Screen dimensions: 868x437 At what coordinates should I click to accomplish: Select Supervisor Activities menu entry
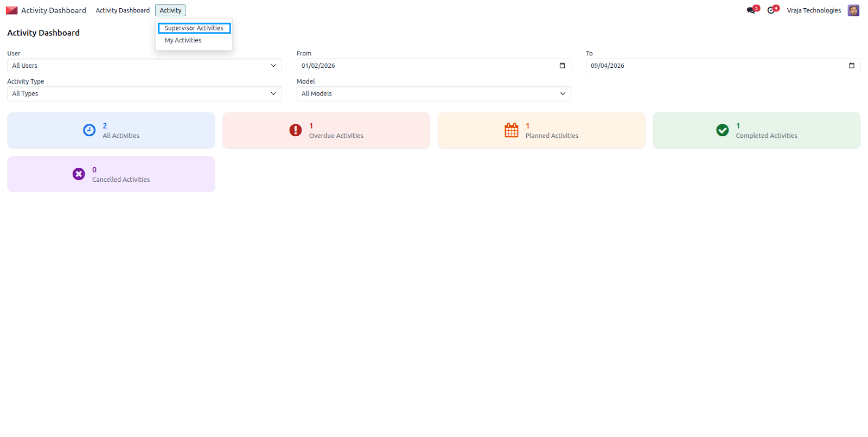tap(194, 28)
